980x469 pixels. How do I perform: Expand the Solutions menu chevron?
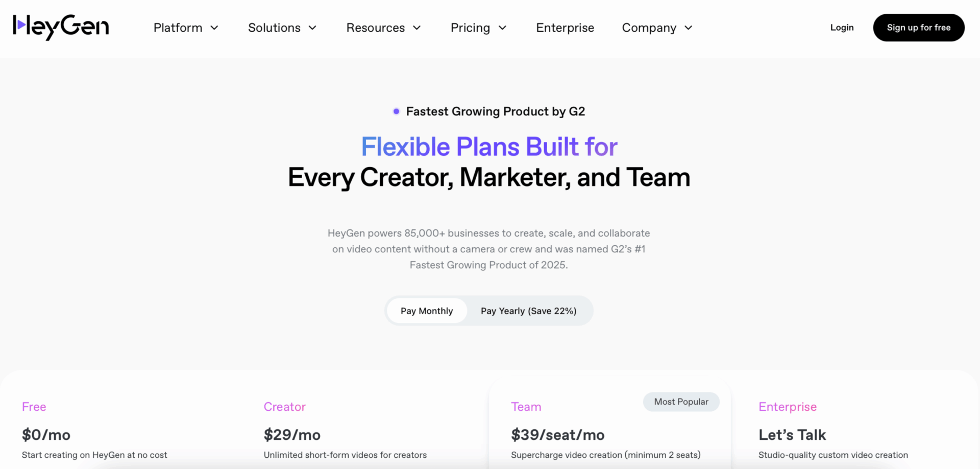[x=312, y=28]
